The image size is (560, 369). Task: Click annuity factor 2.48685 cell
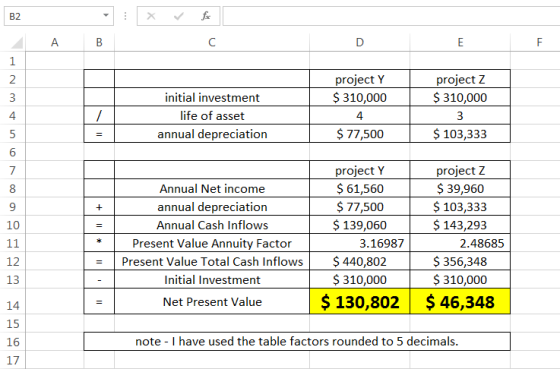pyautogui.click(x=460, y=243)
